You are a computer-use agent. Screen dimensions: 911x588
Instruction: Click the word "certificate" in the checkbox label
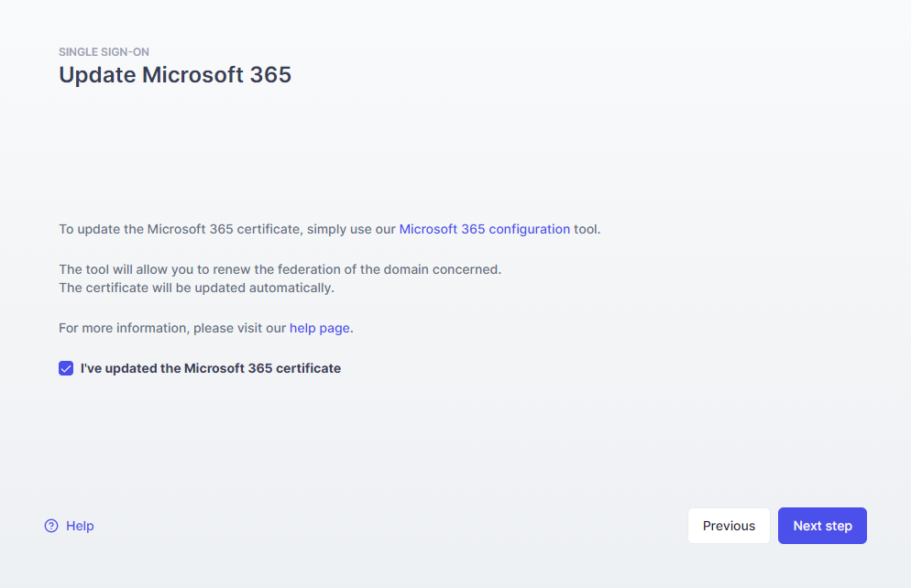click(x=307, y=368)
